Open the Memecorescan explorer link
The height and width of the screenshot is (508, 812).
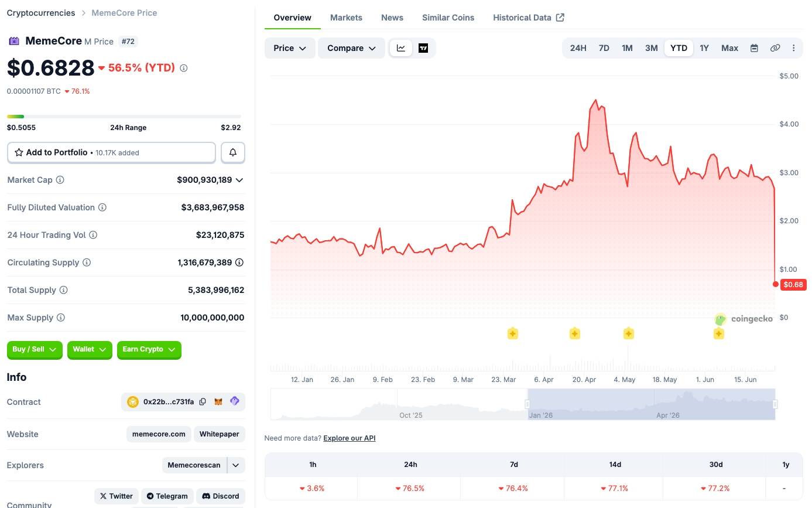click(x=194, y=465)
